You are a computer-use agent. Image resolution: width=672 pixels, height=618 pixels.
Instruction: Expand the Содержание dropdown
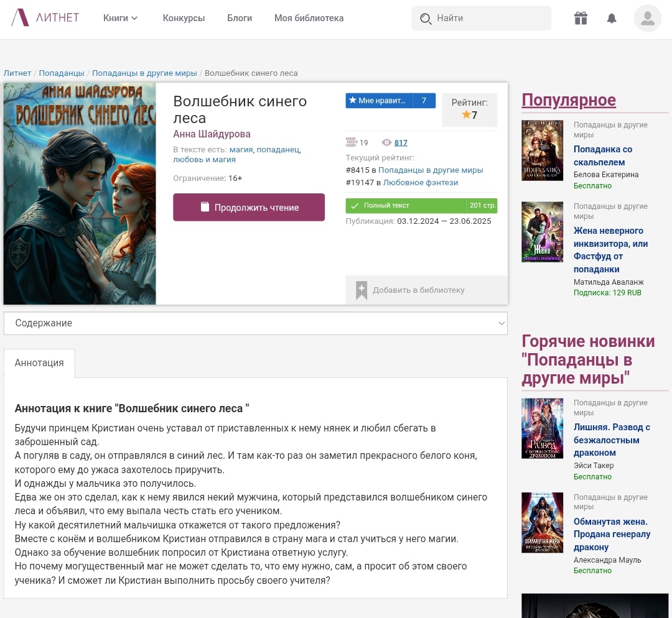coord(256,323)
